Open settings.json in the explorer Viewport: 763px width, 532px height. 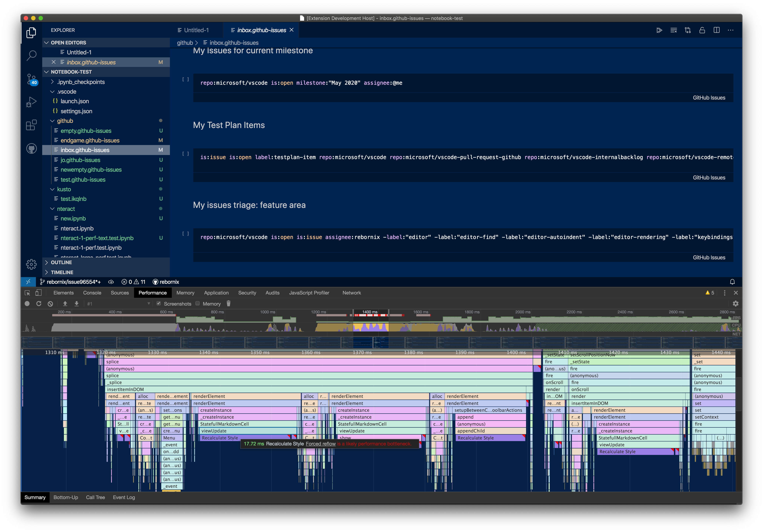click(76, 111)
